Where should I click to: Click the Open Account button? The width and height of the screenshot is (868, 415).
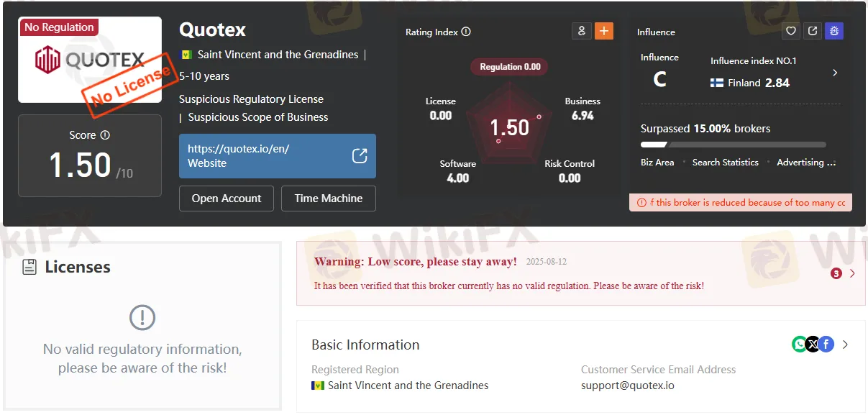(227, 199)
